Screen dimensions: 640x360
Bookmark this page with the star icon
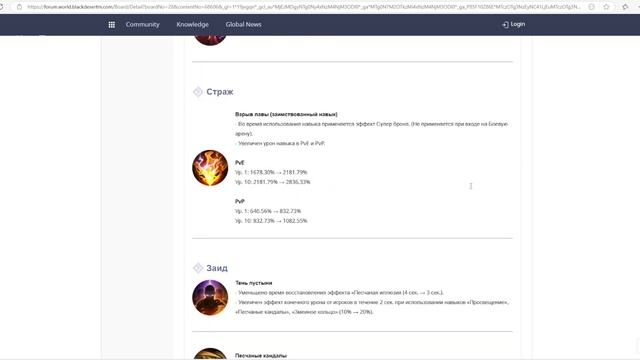pos(606,7)
